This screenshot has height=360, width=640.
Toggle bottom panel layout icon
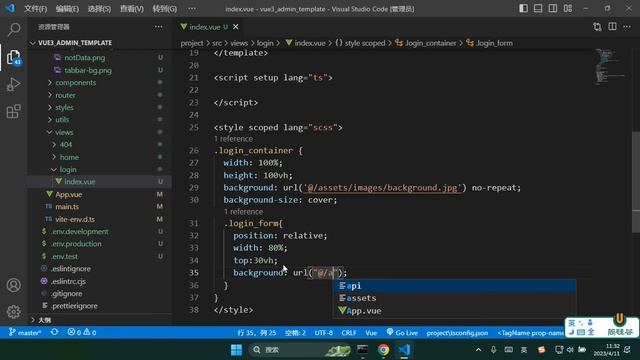(x=538, y=9)
